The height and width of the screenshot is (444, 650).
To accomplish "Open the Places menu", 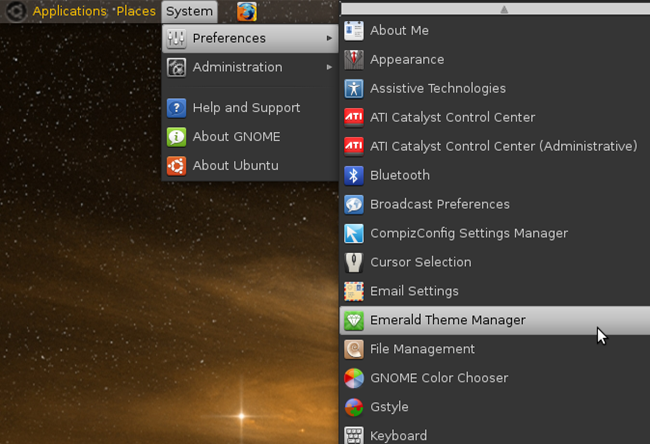I will [135, 12].
